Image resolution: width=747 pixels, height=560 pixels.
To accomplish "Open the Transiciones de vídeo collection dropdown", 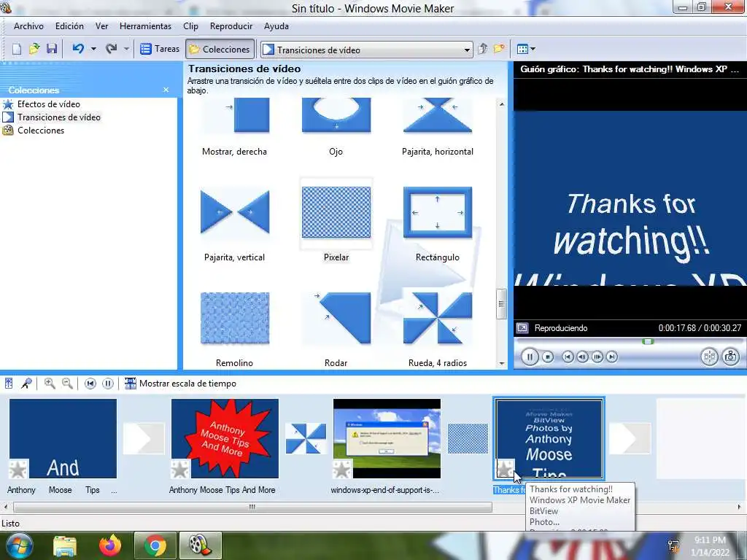I will pos(467,50).
